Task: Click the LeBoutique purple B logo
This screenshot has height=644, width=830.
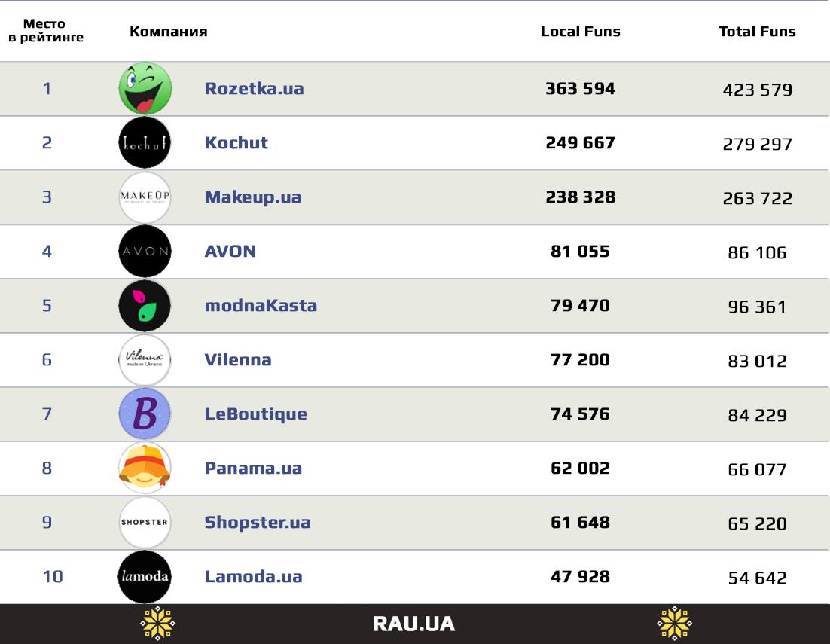Action: [x=145, y=414]
